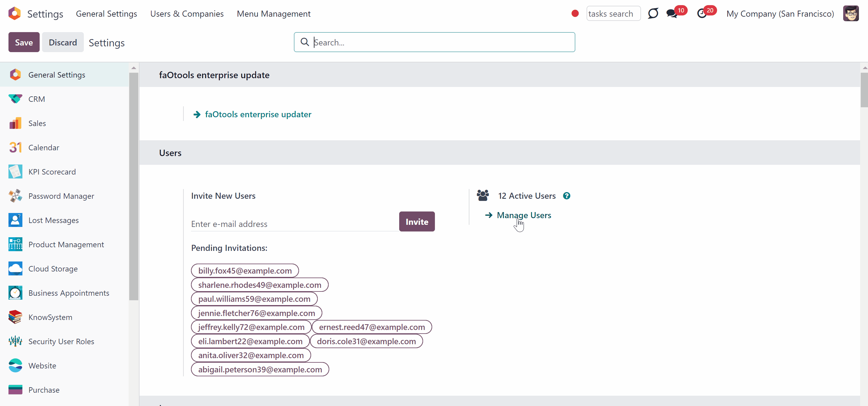
Task: Open the Manage Users link
Action: [524, 215]
